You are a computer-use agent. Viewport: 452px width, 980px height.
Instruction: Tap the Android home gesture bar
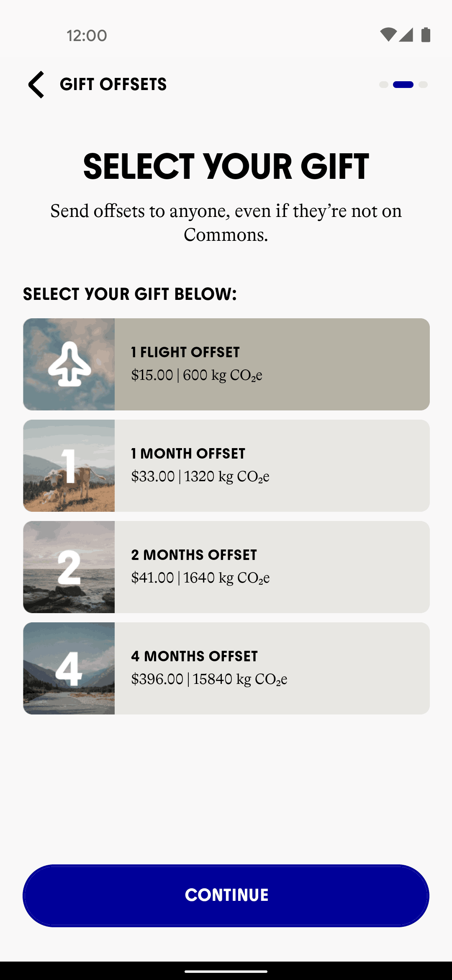(x=226, y=971)
